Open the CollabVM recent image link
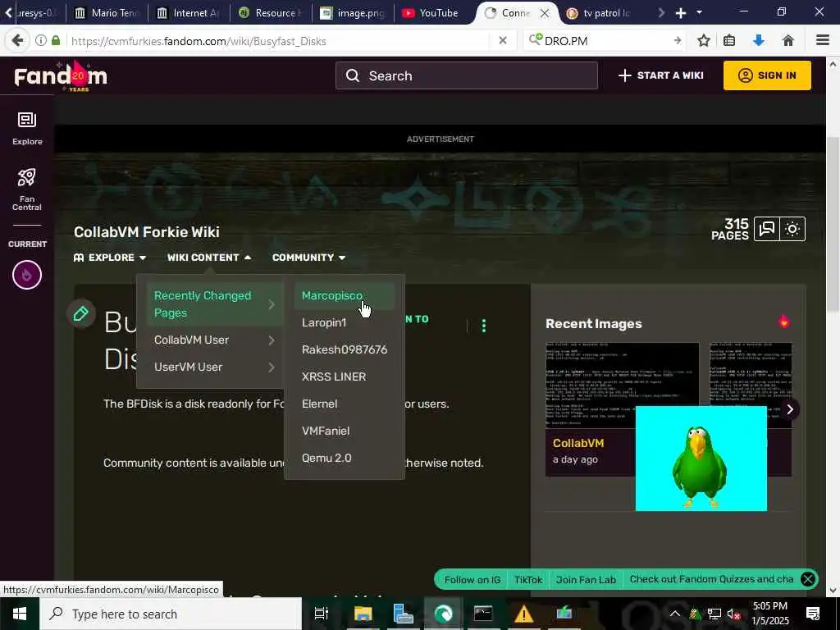 (578, 443)
